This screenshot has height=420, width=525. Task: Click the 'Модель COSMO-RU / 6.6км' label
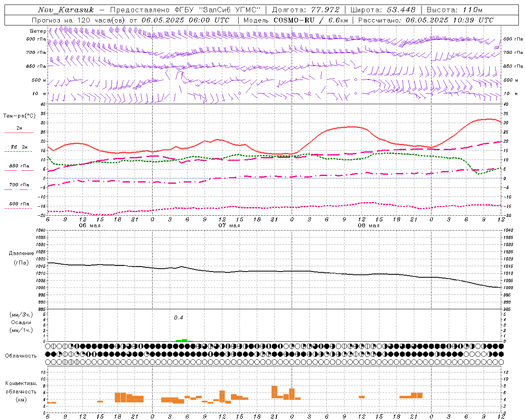(x=296, y=20)
